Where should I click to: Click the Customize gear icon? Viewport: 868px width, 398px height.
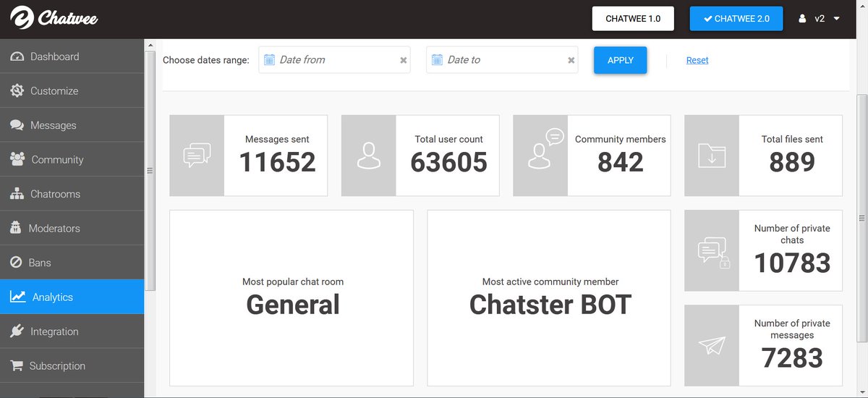point(17,90)
